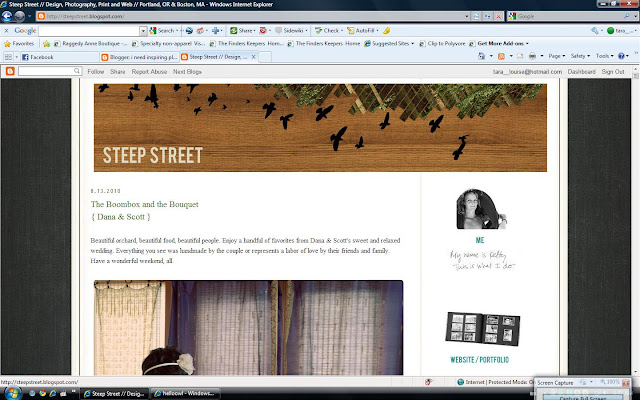Click the Google Toolbar Share button
The width and height of the screenshot is (640, 400).
(x=242, y=31)
